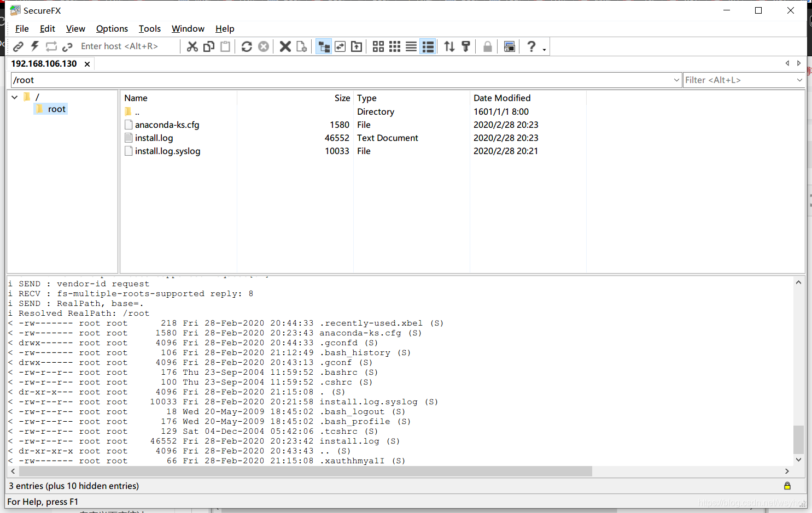Open the View menu
812x513 pixels.
[x=75, y=28]
